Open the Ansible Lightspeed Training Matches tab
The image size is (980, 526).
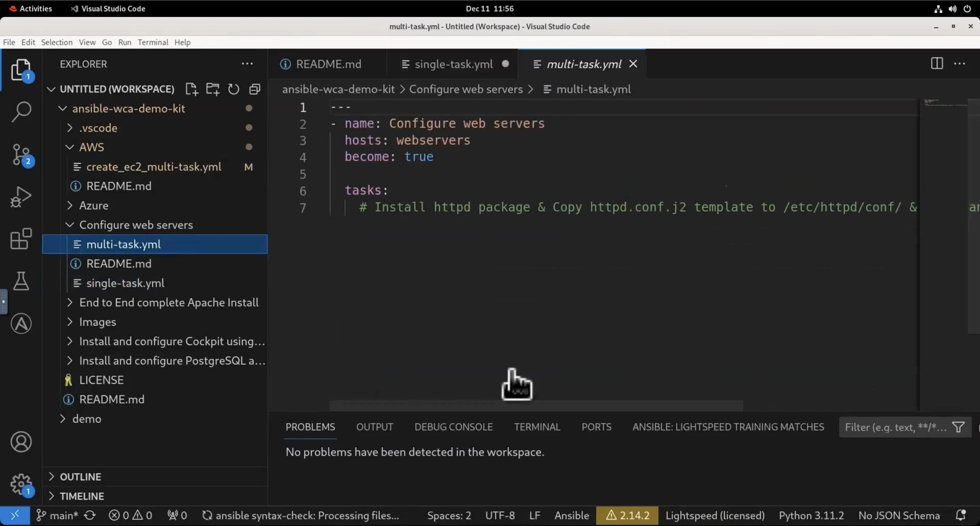[x=728, y=427]
